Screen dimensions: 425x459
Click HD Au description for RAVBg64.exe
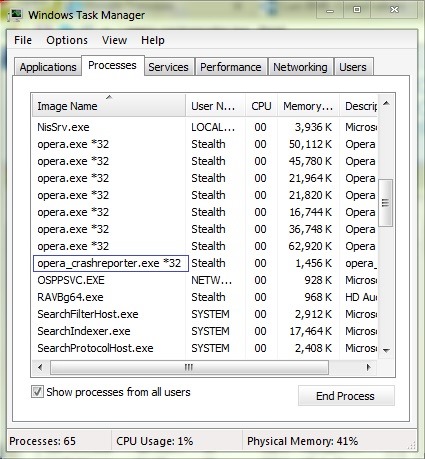coord(361,297)
